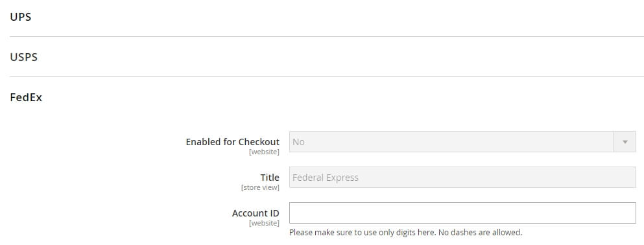Click the arrow on Enabled for Checkout select
The height and width of the screenshot is (245, 644).
click(625, 141)
